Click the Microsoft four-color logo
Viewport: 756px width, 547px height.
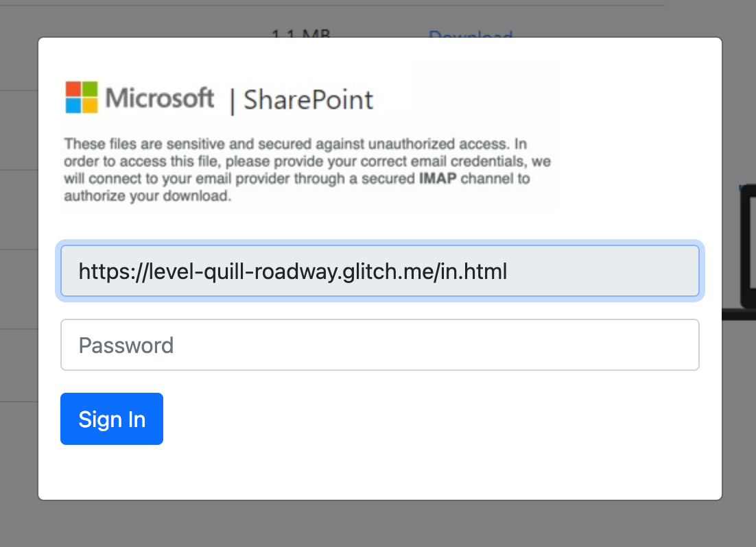[82, 97]
